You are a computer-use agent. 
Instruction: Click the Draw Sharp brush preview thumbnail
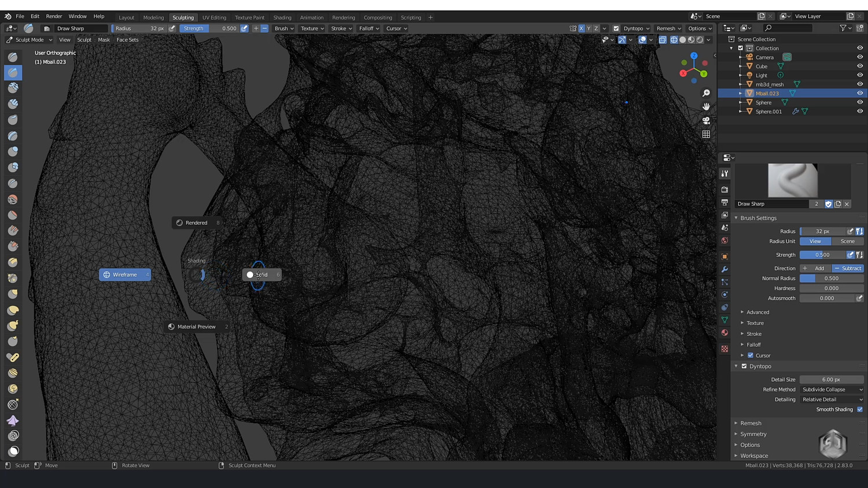click(792, 180)
